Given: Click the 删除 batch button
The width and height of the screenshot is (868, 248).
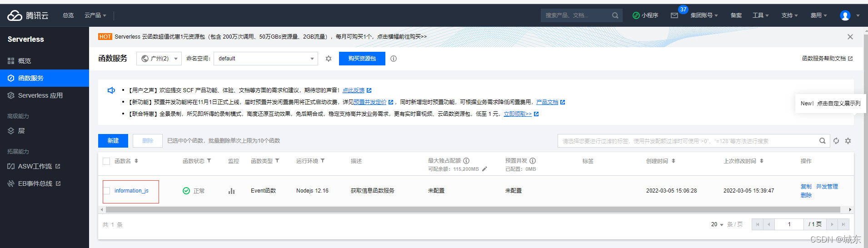Looking at the screenshot, I should coord(148,141).
